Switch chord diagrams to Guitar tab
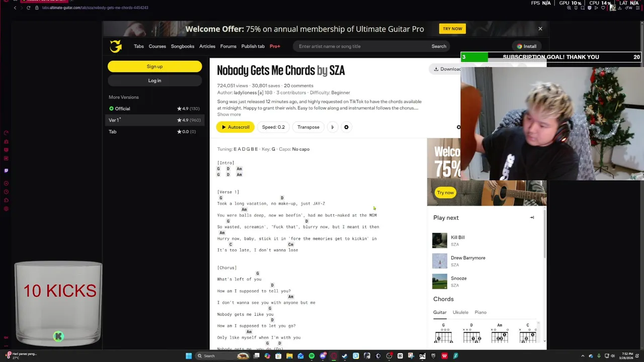 tap(440, 312)
